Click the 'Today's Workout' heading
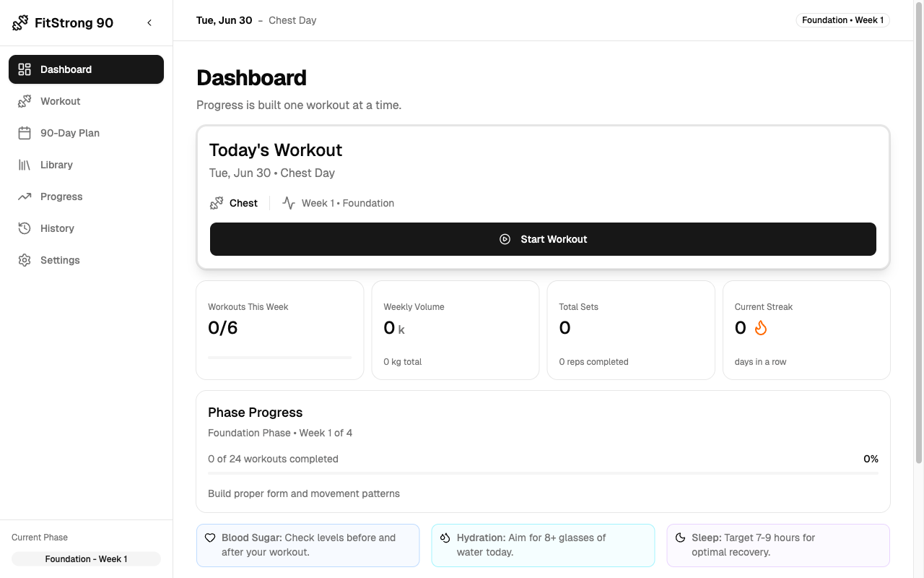 [276, 150]
